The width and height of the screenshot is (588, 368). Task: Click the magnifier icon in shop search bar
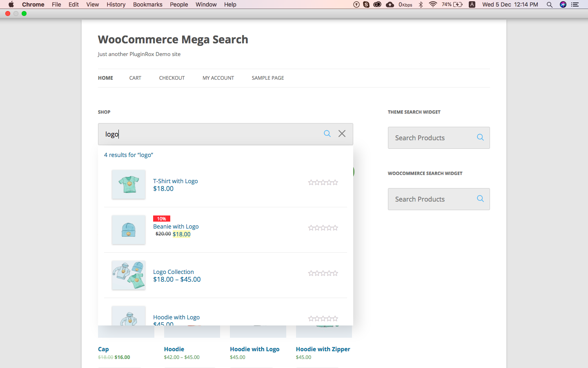(x=327, y=134)
